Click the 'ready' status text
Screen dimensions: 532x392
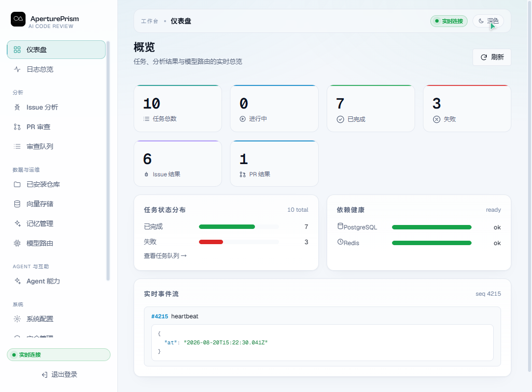[x=493, y=210]
